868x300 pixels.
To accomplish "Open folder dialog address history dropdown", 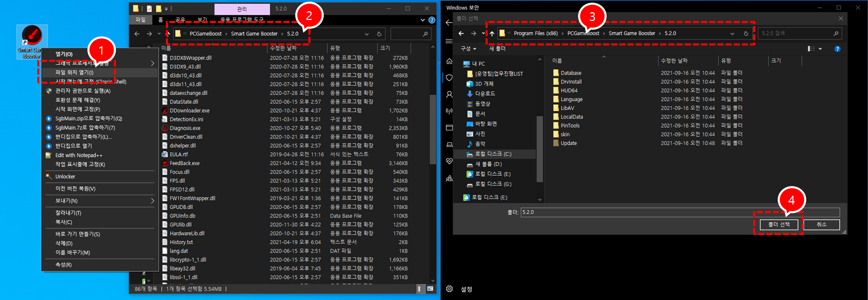I will click(733, 33).
